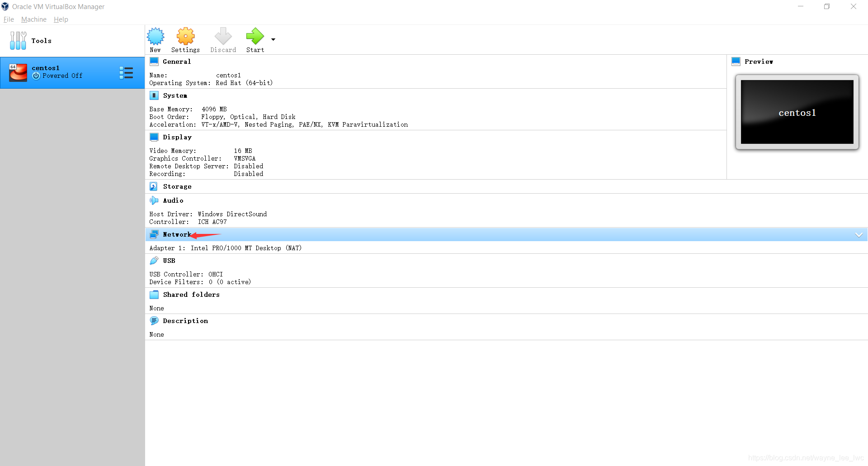
Task: Click the Recording Disabled value
Action: [x=249, y=174]
